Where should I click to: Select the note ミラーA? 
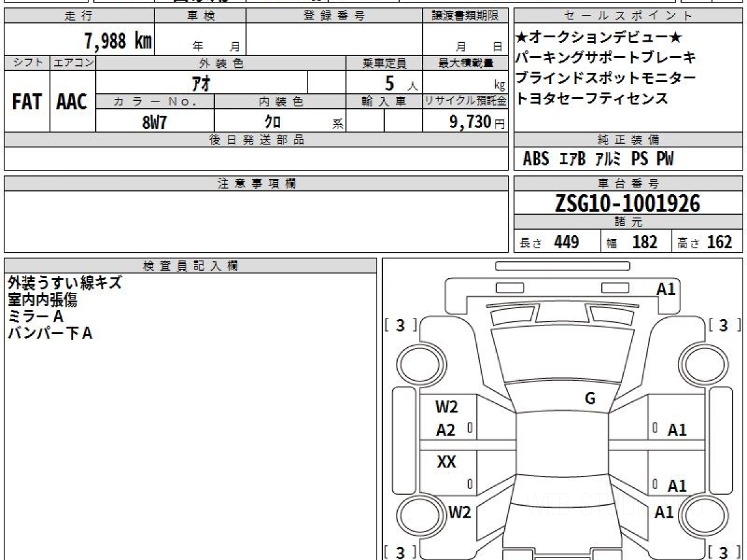point(35,317)
